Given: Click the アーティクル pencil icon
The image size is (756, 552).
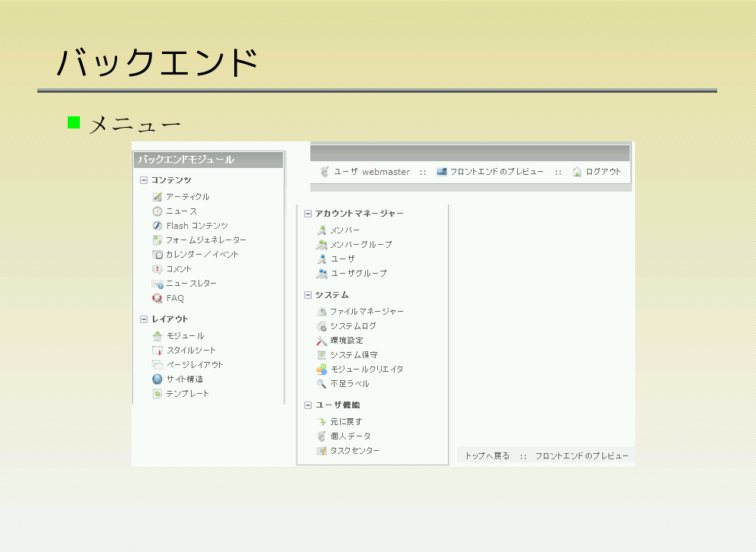Looking at the screenshot, I should coord(157,197).
